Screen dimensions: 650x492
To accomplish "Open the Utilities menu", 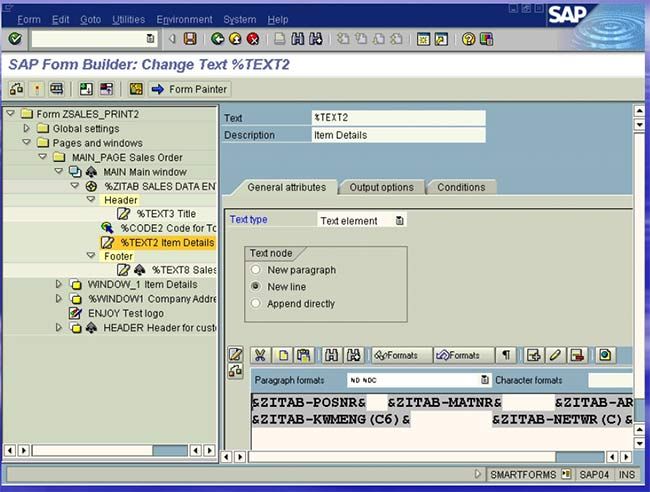I will click(x=129, y=19).
